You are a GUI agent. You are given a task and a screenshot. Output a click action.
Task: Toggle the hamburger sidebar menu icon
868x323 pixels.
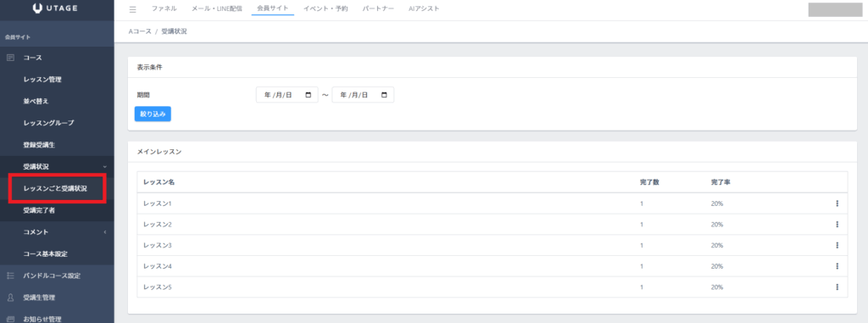132,9
